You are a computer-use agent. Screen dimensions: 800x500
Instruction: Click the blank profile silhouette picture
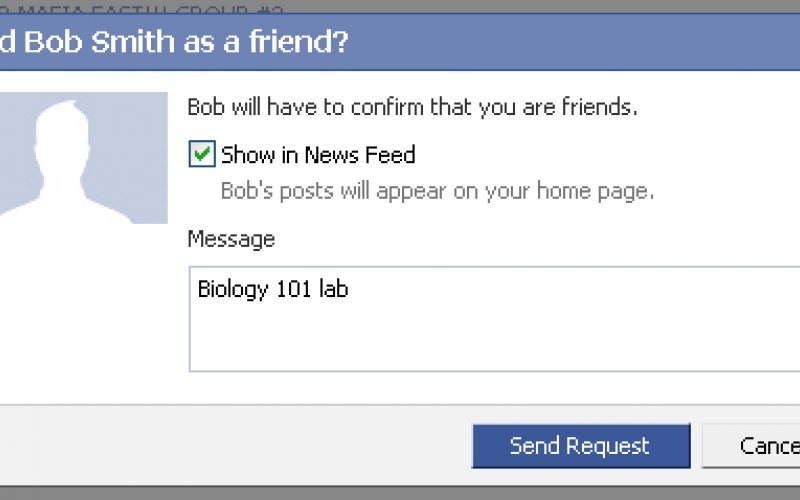[85, 158]
